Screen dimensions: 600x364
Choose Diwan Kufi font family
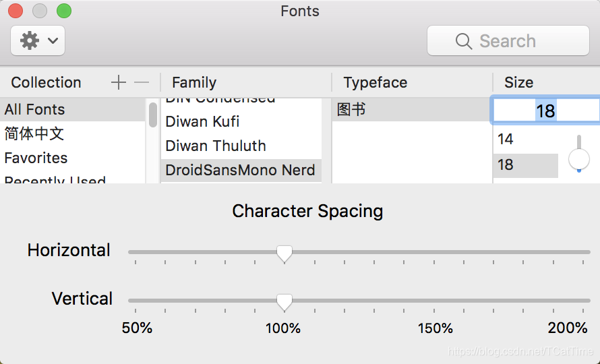coord(203,121)
